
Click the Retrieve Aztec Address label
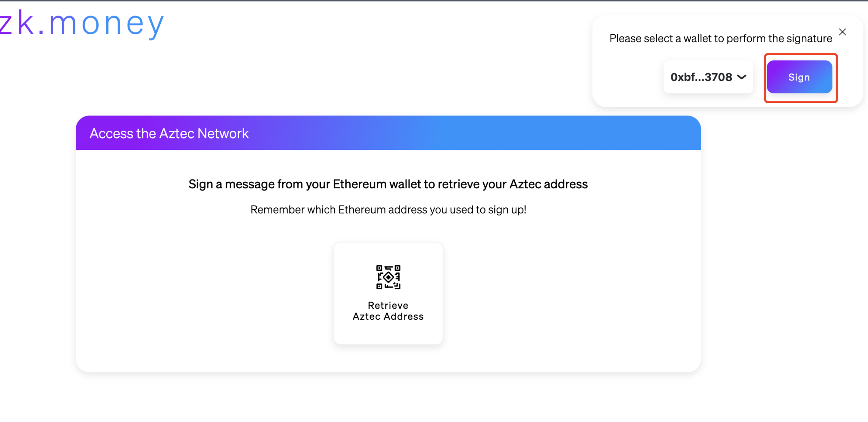(388, 311)
